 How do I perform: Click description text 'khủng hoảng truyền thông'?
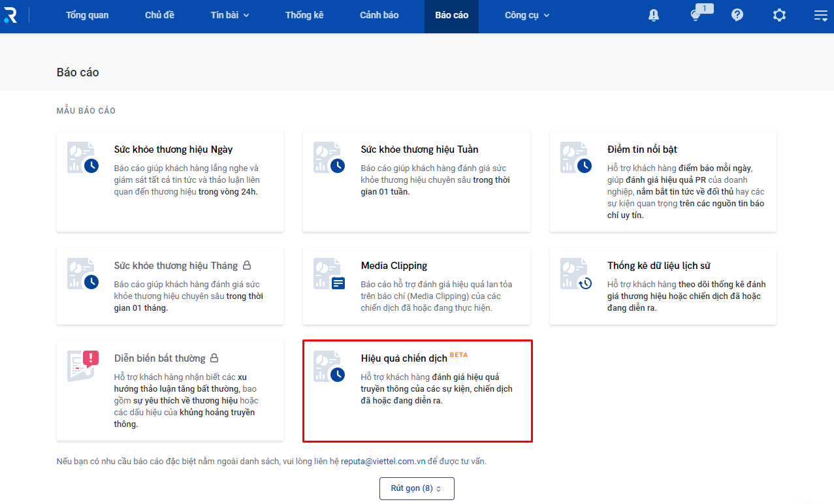point(185,418)
